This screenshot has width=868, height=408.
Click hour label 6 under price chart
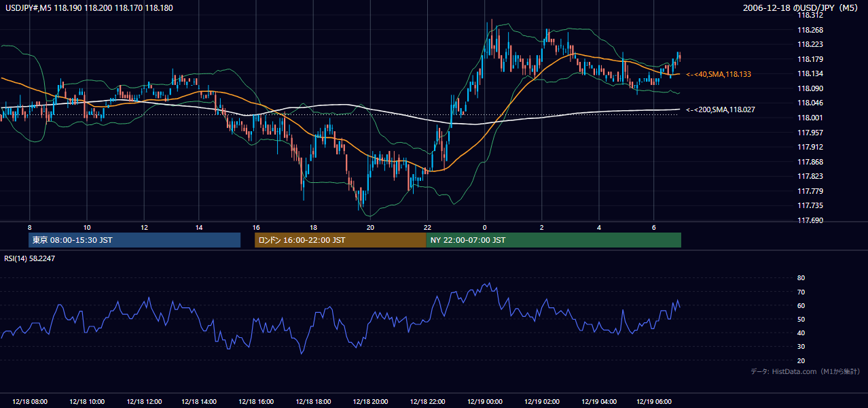(x=654, y=227)
